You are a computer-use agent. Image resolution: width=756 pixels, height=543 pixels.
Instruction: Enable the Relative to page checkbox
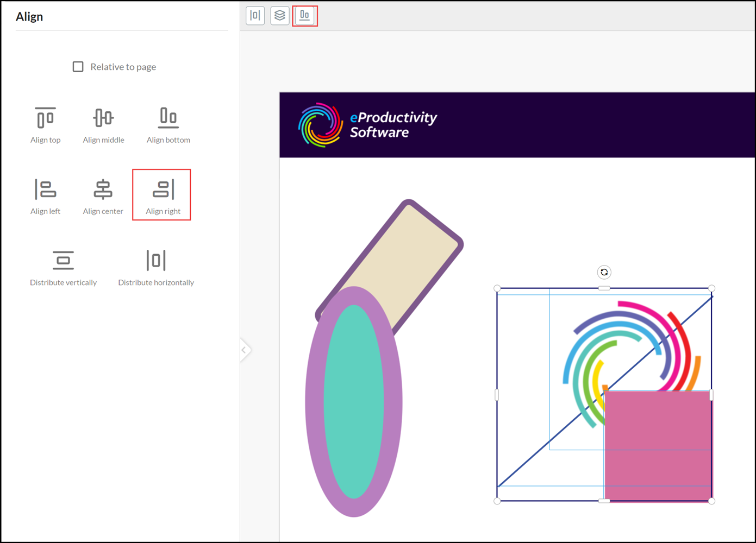click(x=78, y=67)
